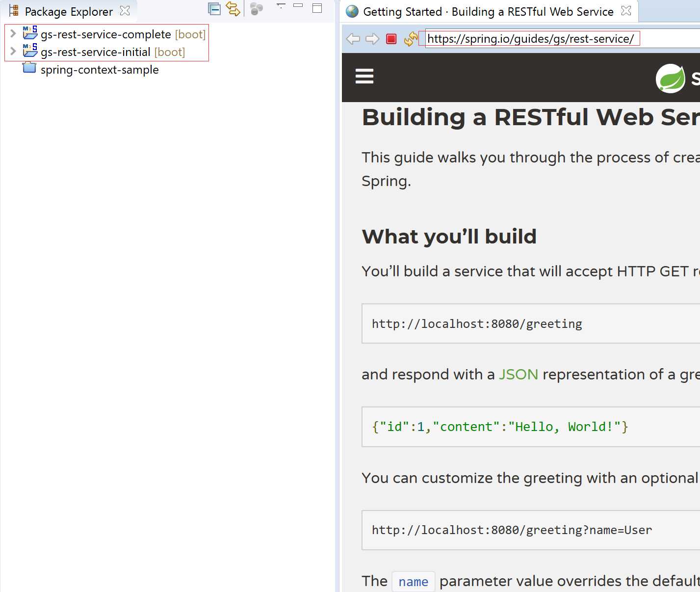Select gs-rest-service-initial [boot] project
This screenshot has width=700, height=592.
click(113, 52)
